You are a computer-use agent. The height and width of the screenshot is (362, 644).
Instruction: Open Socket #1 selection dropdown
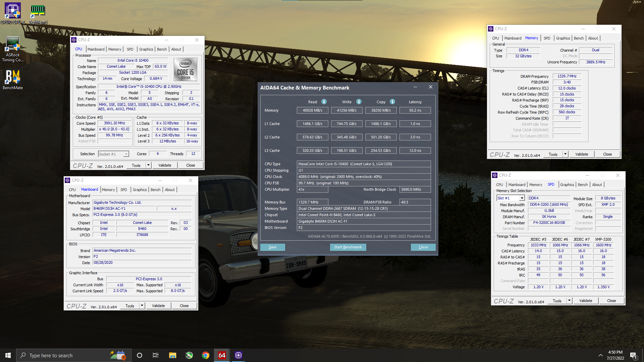[x=126, y=154]
